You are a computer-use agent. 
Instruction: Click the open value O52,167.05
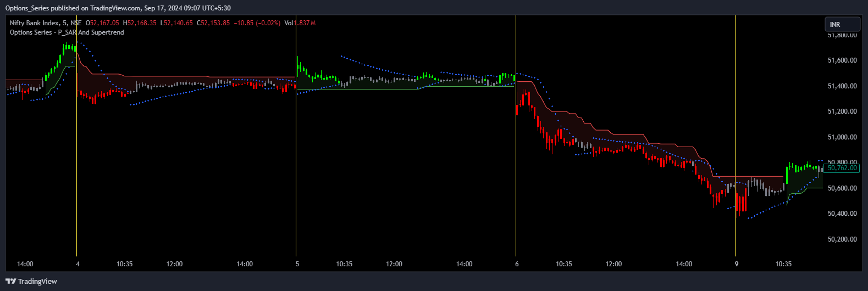pos(103,23)
